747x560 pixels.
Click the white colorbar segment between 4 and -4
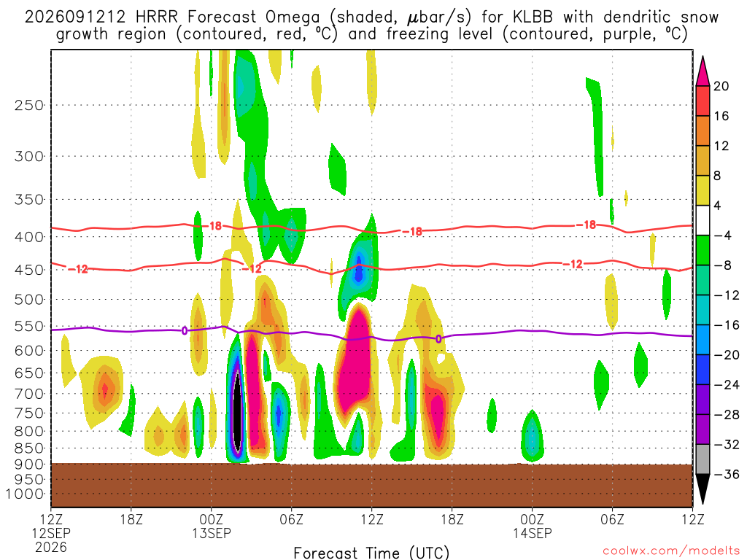coord(703,220)
